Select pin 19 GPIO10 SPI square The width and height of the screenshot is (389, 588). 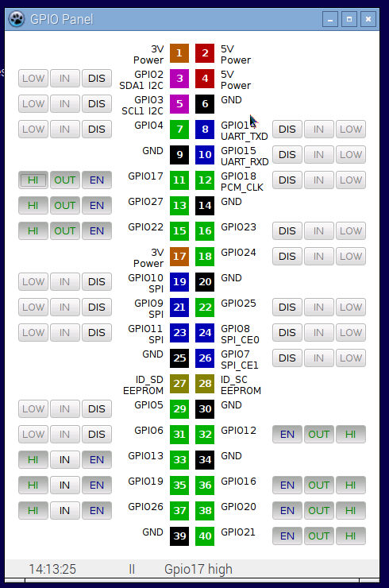pyautogui.click(x=179, y=281)
